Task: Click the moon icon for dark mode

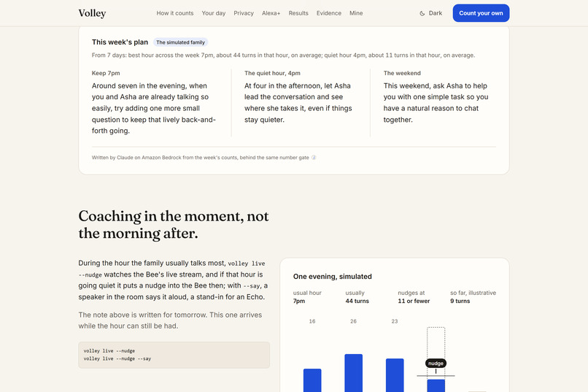Action: click(422, 13)
